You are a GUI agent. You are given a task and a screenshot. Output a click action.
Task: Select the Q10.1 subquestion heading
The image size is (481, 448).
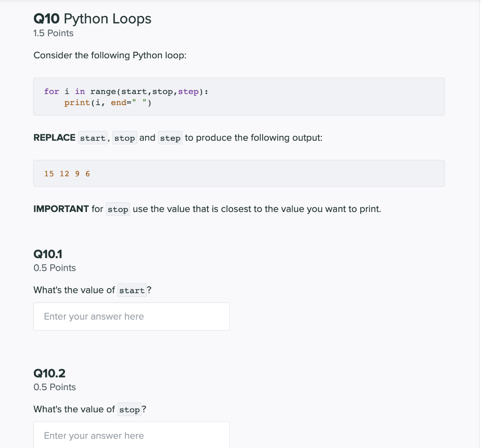(x=47, y=254)
